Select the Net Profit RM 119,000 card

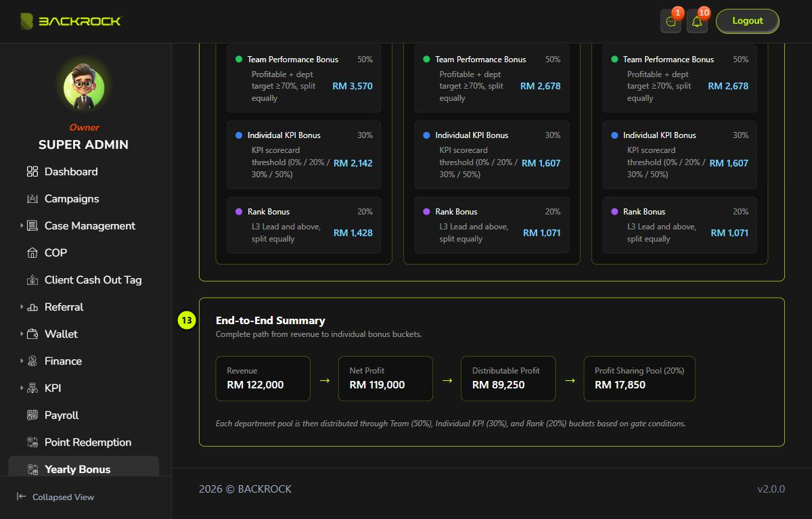point(386,378)
